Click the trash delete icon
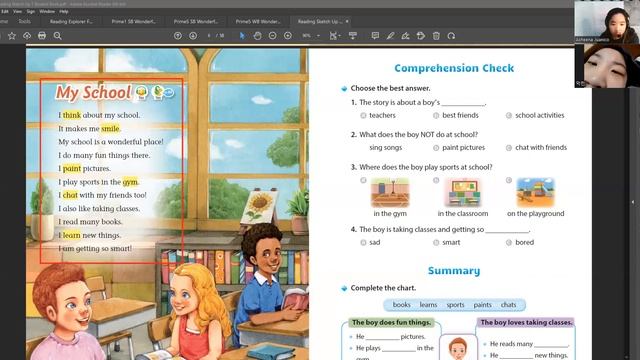 pos(436,36)
